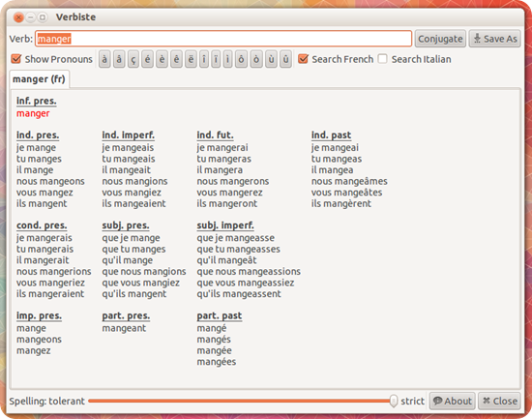Viewport: 532px width, 419px height.
Task: Insert the û circumflex character
Action: [x=286, y=59]
